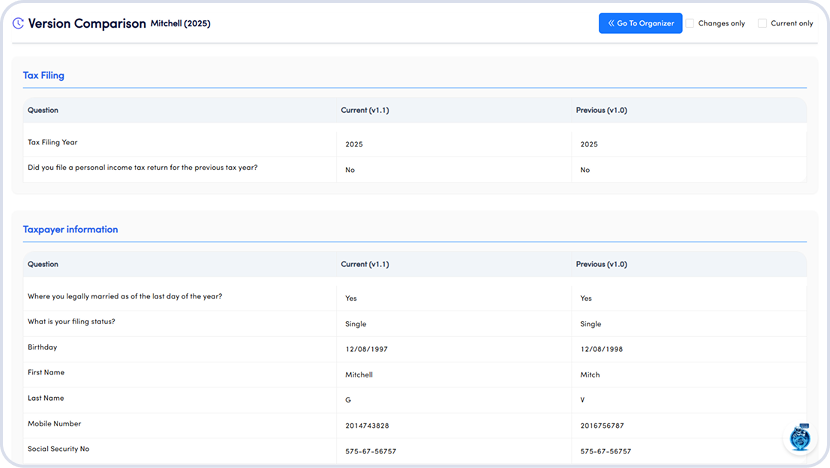Click the Tax Filing section heading
Viewport: 830px width, 468px height.
coord(44,75)
